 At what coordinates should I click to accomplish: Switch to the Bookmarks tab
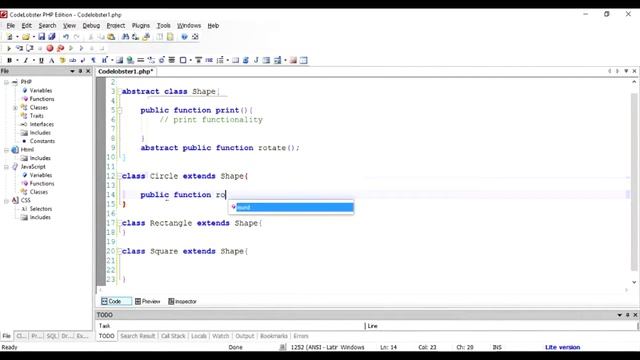click(274, 336)
